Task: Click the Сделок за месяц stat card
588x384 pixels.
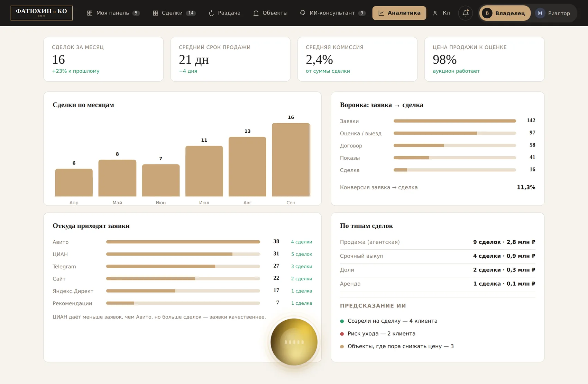Action: click(103, 59)
